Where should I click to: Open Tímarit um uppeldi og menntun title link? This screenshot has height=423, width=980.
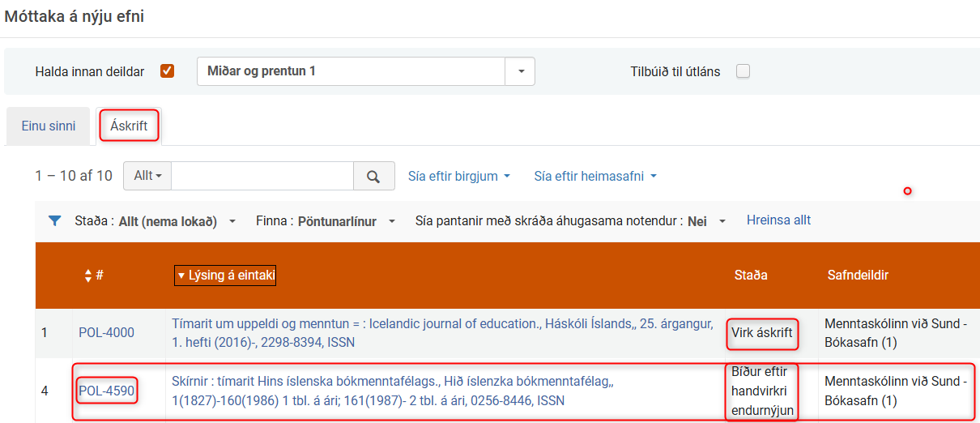coord(442,333)
